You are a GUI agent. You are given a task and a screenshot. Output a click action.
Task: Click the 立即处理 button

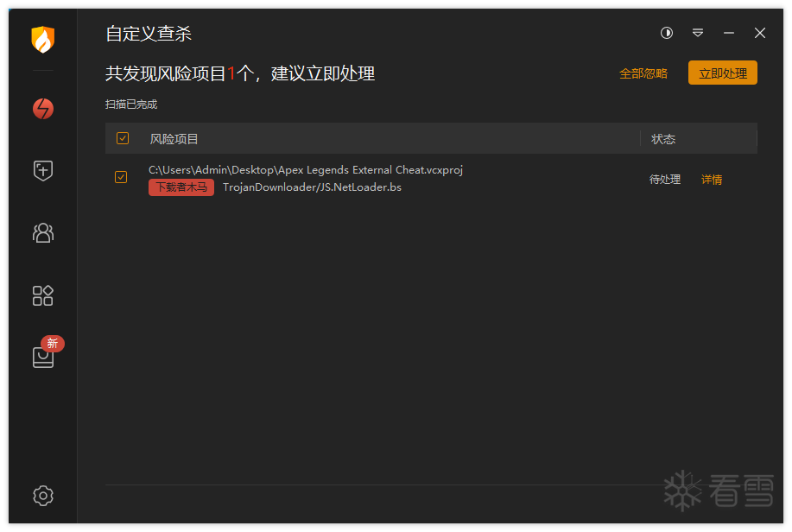coord(722,73)
